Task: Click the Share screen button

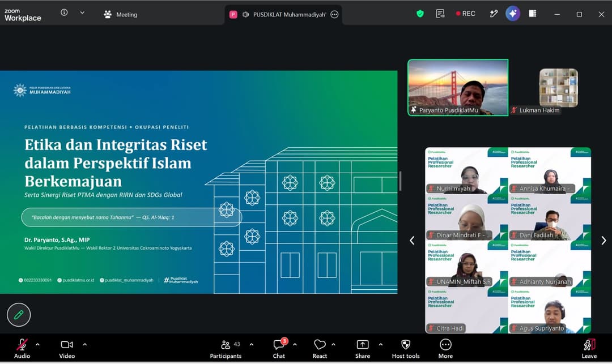Action: (363, 348)
